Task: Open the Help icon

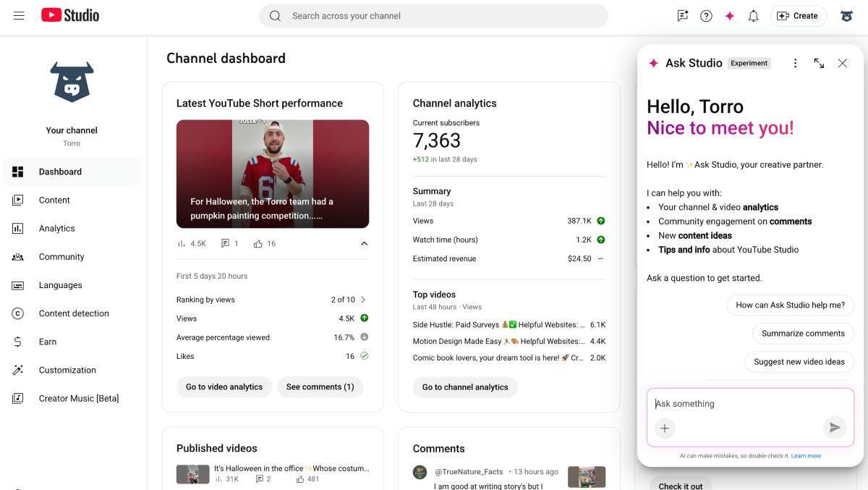Action: [706, 15]
